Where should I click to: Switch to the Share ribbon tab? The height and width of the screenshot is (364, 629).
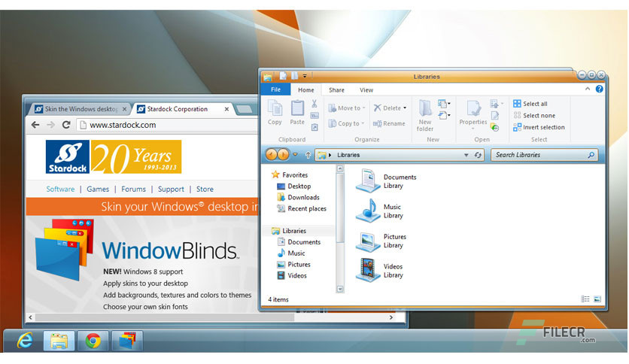(x=336, y=89)
